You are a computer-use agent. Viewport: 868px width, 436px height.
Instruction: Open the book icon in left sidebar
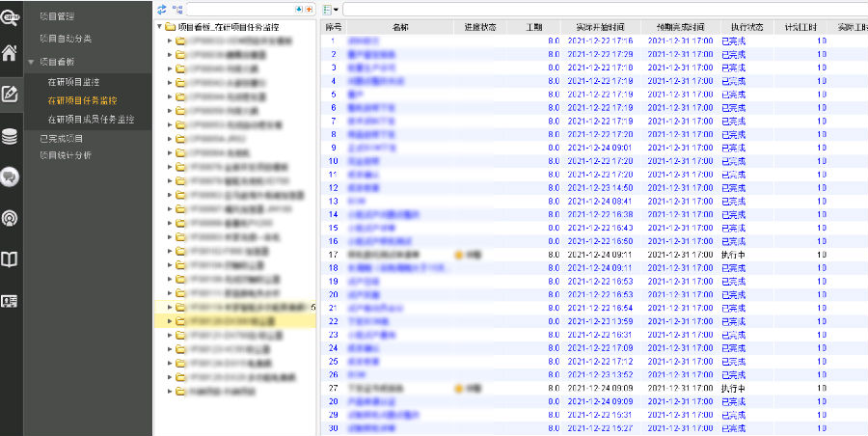[10, 259]
